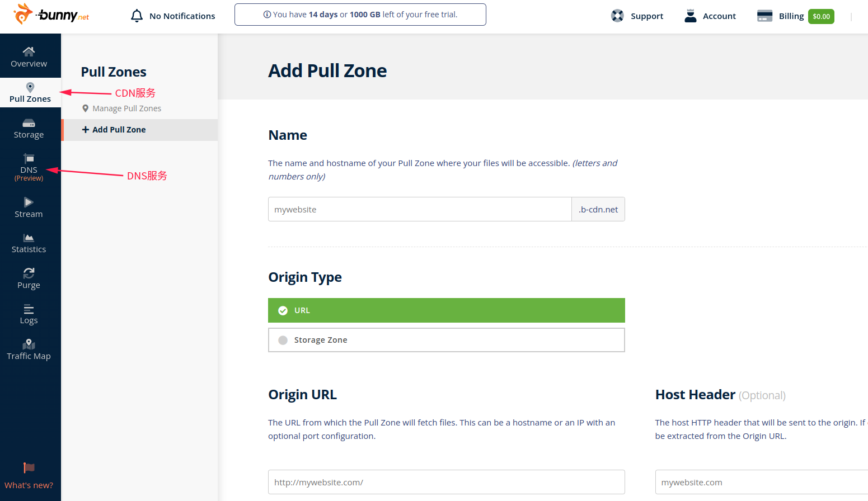The height and width of the screenshot is (501, 868).
Task: Open the notifications bell
Action: (137, 16)
